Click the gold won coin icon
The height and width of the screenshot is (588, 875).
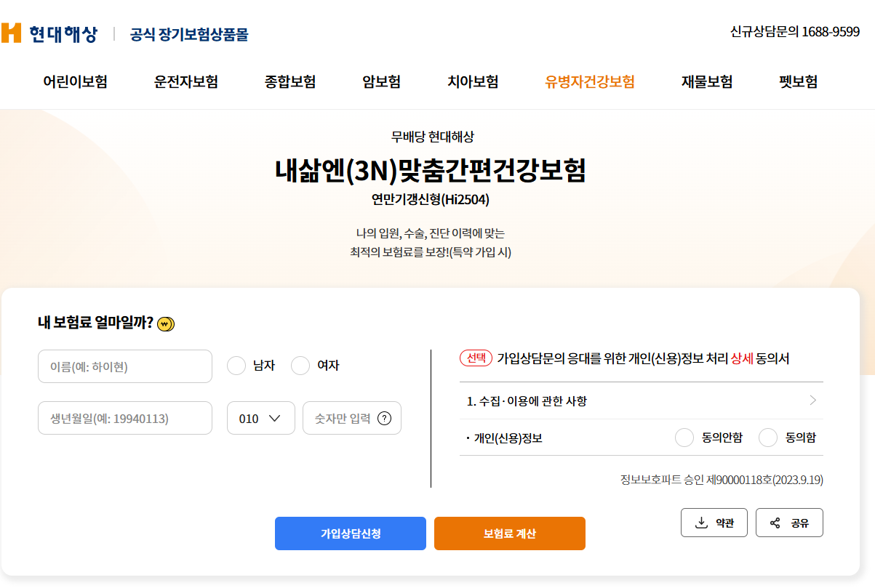167,323
